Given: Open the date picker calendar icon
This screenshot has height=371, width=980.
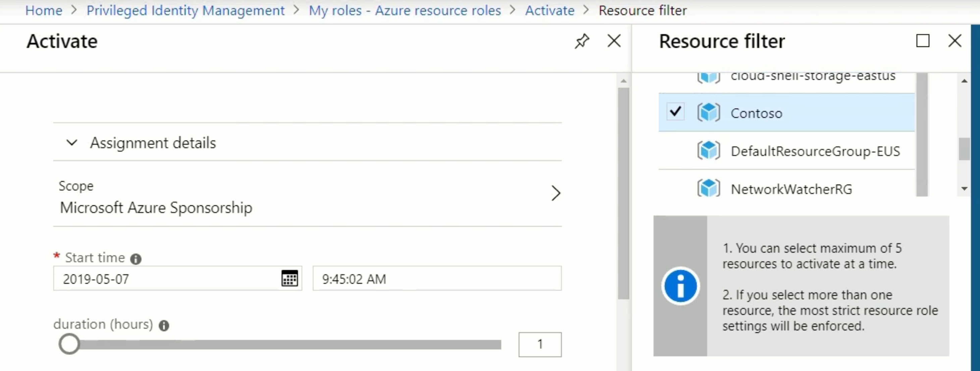Looking at the screenshot, I should coord(289,278).
